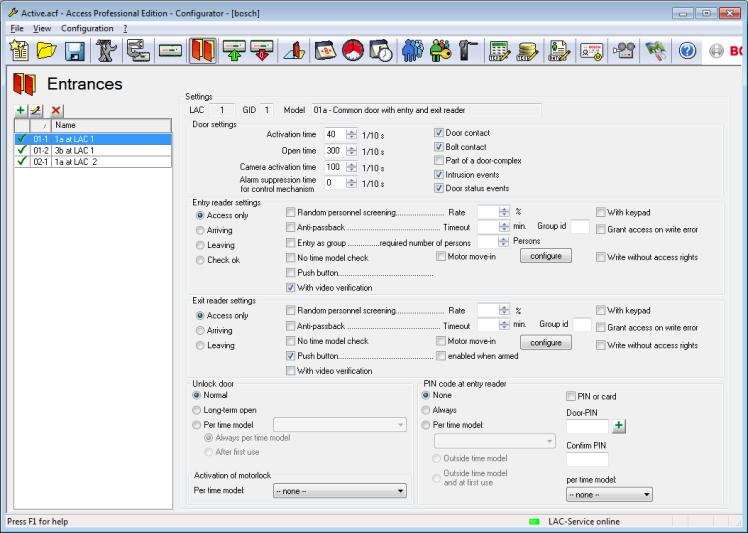The width and height of the screenshot is (748, 533).
Task: Click the entry reader Rate spinner arrows
Action: (x=504, y=212)
